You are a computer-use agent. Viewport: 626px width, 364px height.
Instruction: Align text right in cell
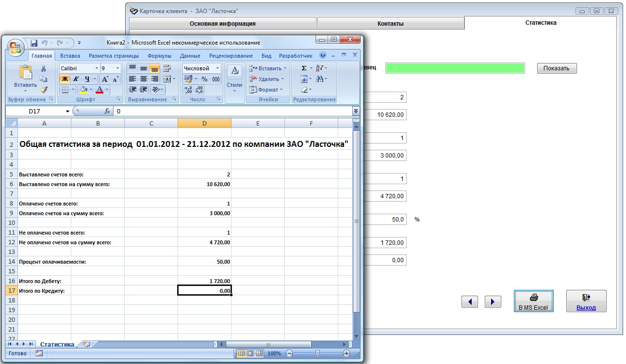(154, 79)
